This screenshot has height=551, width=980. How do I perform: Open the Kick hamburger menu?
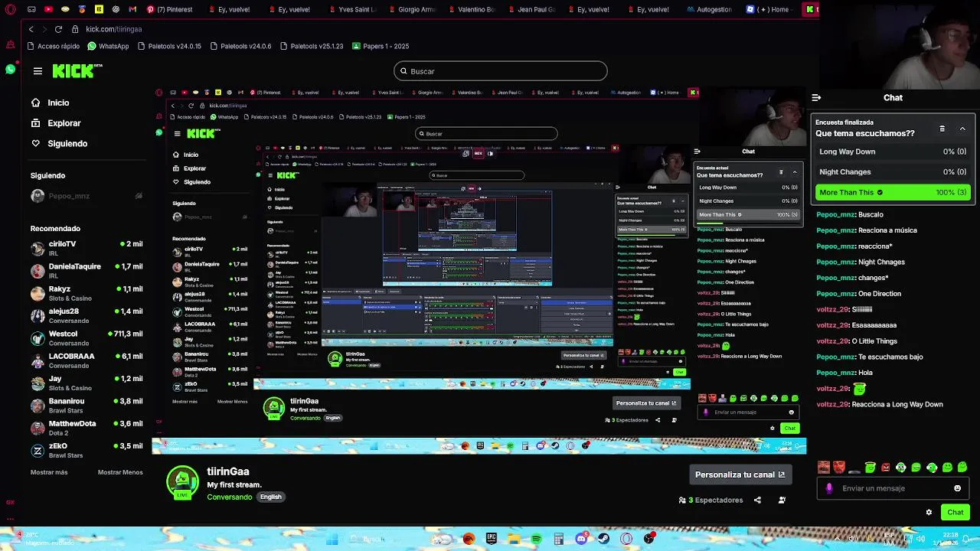click(x=38, y=71)
